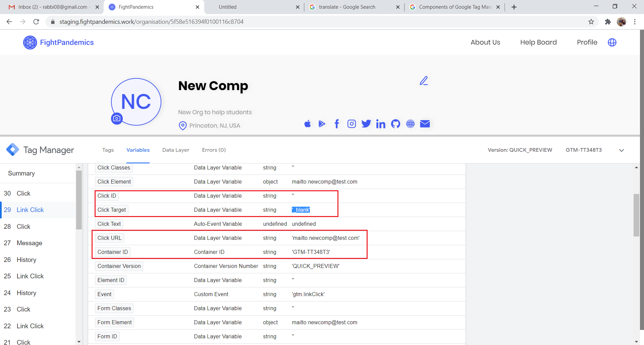
Task: Click the Container Version variable name
Action: (119, 266)
